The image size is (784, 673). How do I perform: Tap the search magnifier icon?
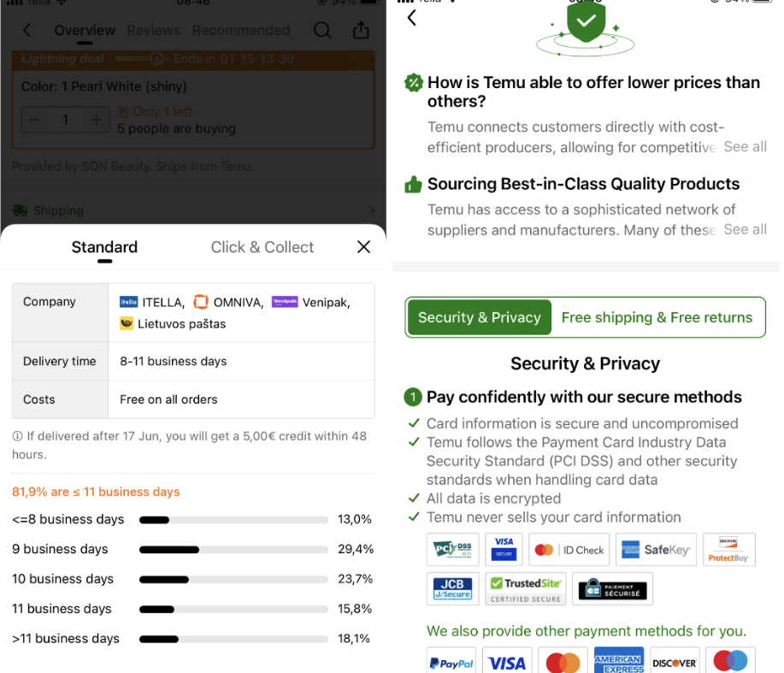click(x=322, y=31)
